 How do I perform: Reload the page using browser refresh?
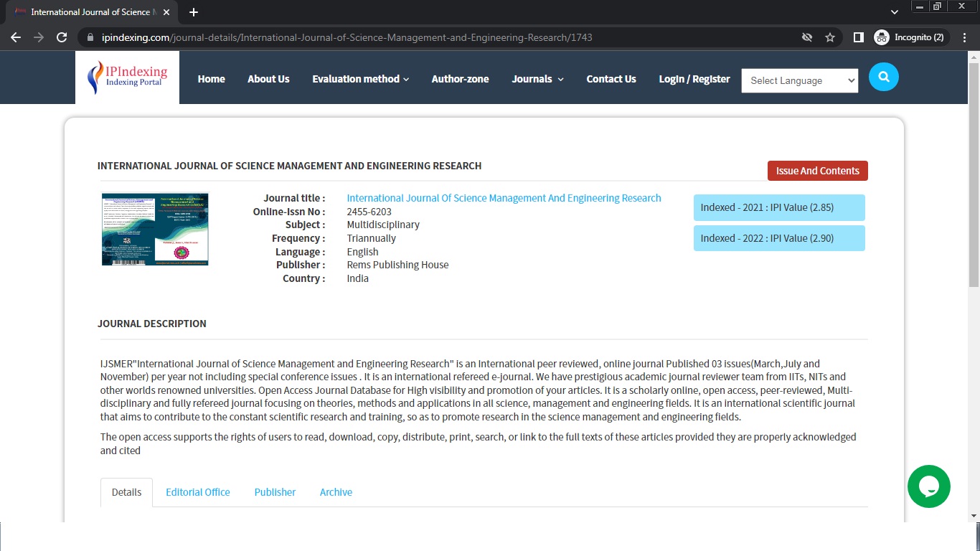point(62,37)
